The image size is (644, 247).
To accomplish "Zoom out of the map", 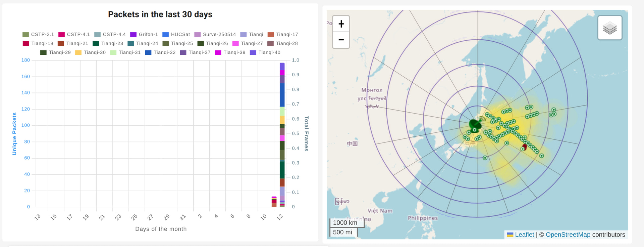I will [341, 40].
